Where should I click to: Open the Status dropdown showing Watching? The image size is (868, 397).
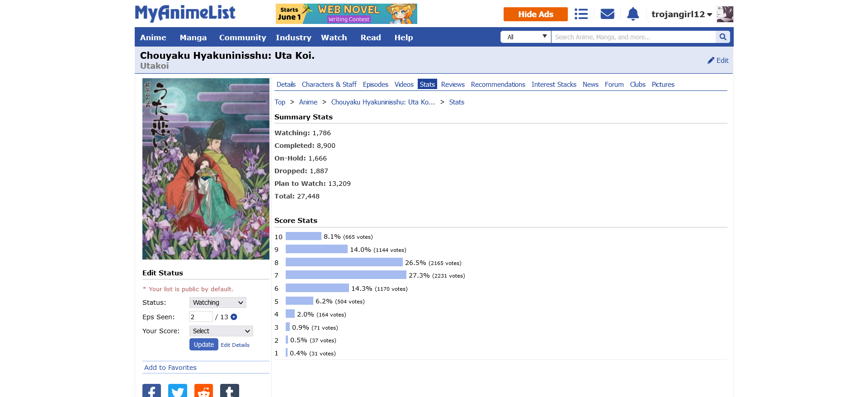[217, 302]
